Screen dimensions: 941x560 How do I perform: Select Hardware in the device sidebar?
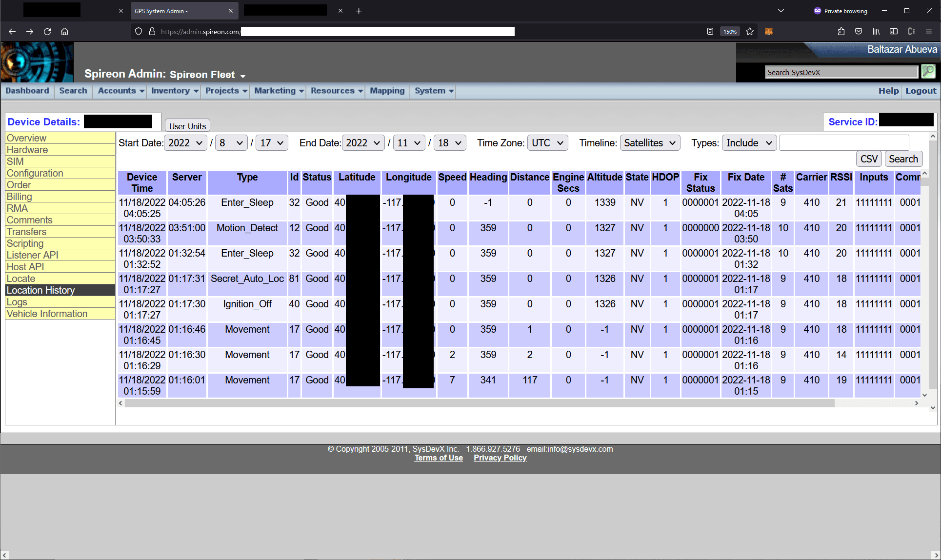[27, 150]
